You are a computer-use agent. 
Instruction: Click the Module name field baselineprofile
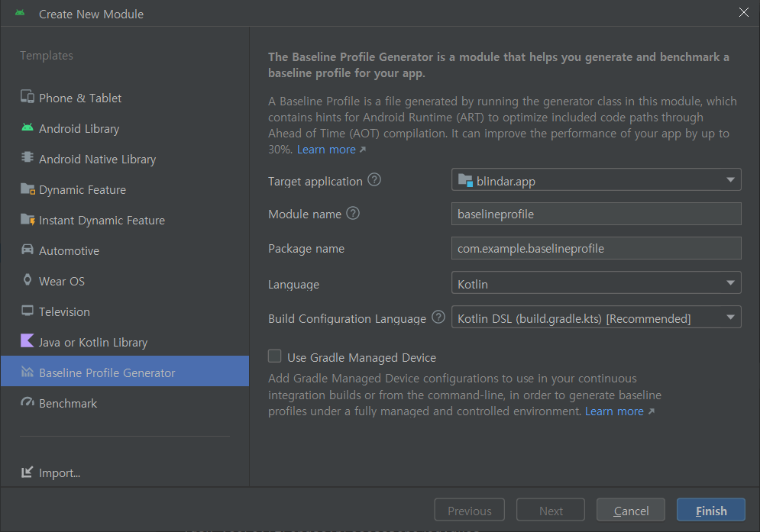[596, 214]
